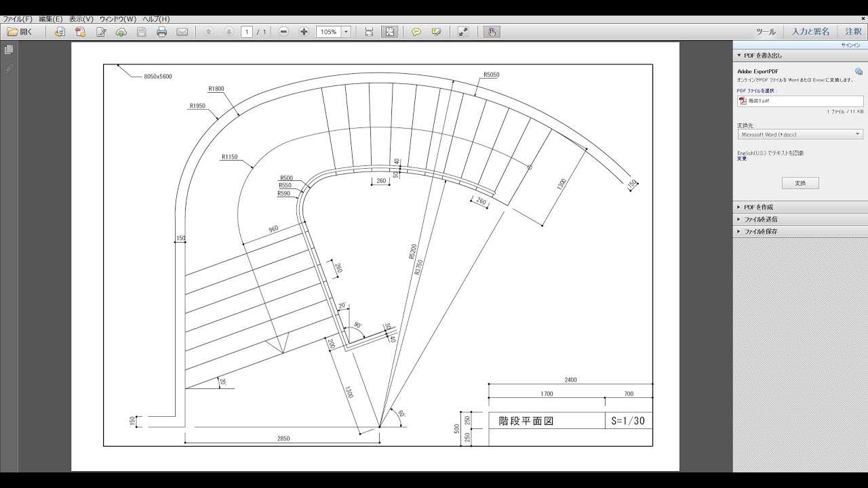Screen dimensions: 868x488
Task: Click the 2850 dimension text
Action: tap(283, 439)
